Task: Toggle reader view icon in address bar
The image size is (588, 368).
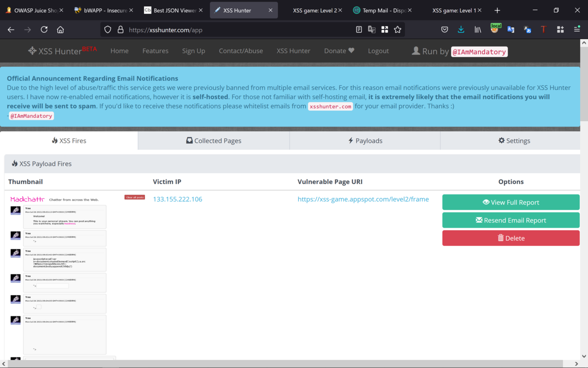Action: click(x=359, y=29)
